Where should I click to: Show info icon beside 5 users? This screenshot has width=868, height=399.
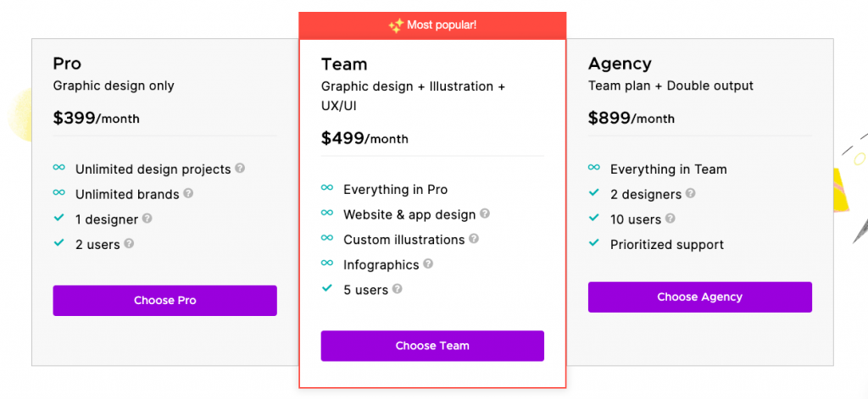(397, 288)
